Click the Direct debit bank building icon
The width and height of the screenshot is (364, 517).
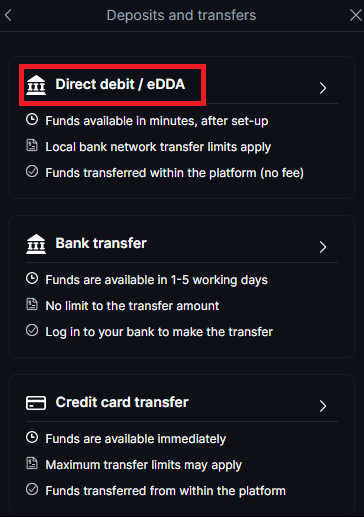[36, 85]
